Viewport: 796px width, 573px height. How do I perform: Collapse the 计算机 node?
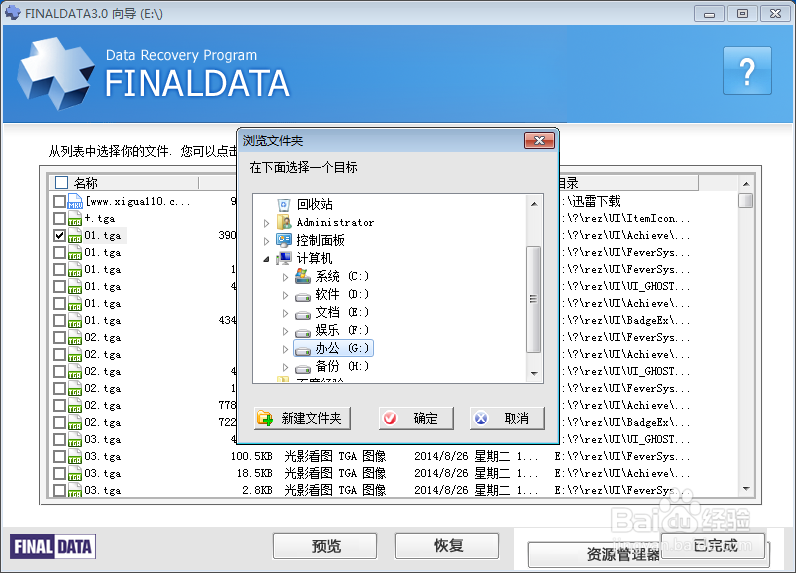coord(267,259)
